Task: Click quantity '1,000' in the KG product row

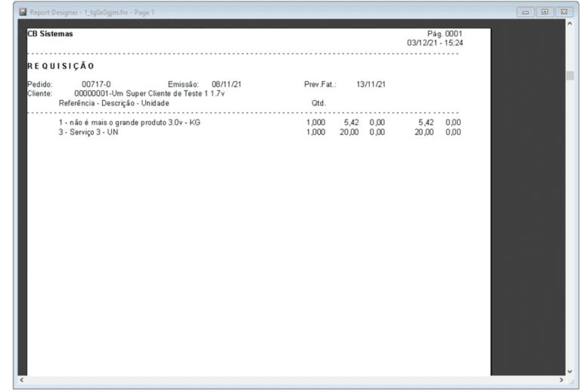Action: click(x=315, y=123)
